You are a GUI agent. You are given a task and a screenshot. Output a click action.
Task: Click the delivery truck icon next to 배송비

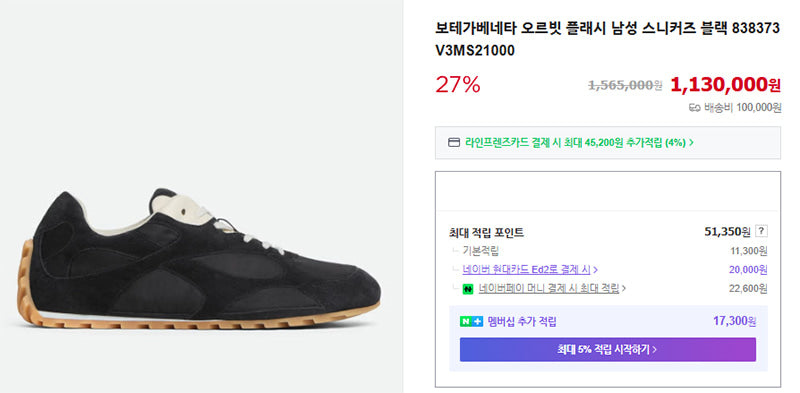tap(694, 108)
